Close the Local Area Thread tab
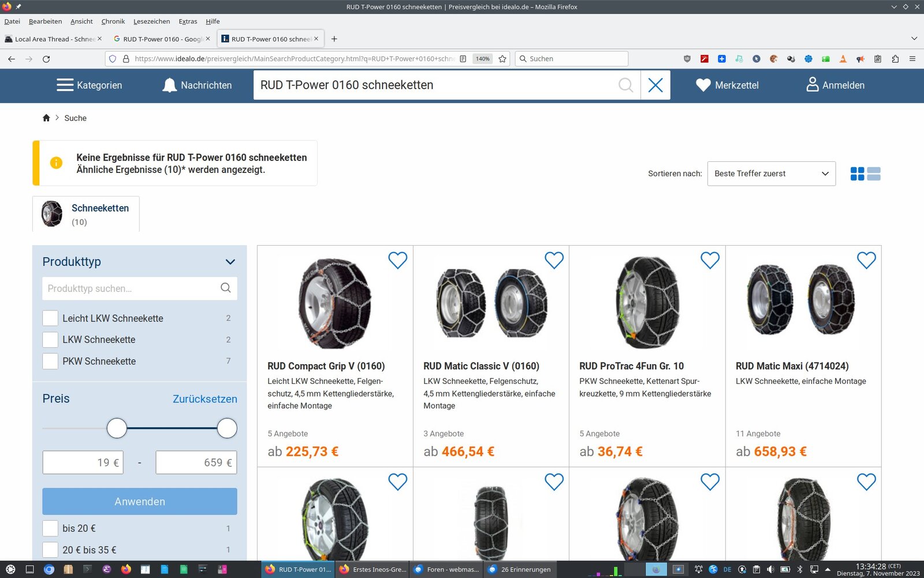The width and height of the screenshot is (924, 578). (x=99, y=39)
